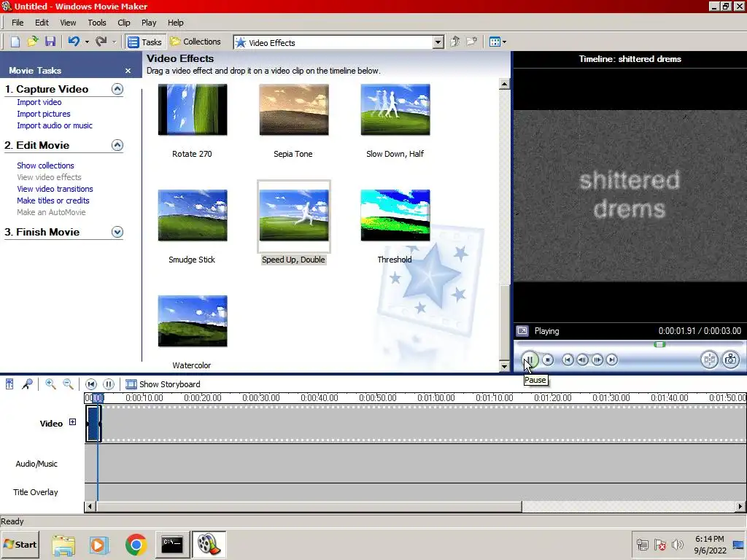Open the Edit menu
This screenshot has width=747, height=560.
click(x=42, y=23)
